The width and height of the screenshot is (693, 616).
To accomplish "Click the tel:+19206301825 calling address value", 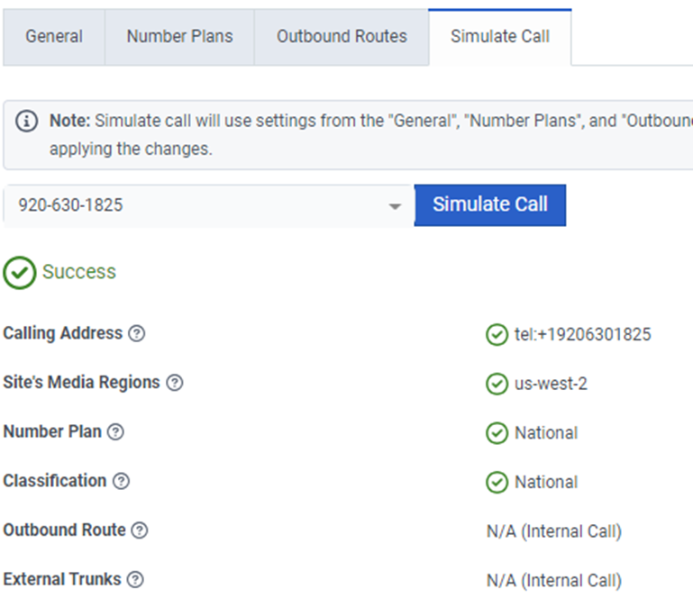I will click(x=583, y=335).
